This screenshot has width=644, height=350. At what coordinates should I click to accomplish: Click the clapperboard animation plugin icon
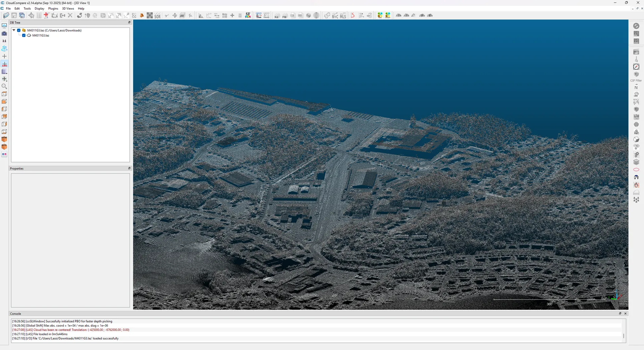click(636, 52)
